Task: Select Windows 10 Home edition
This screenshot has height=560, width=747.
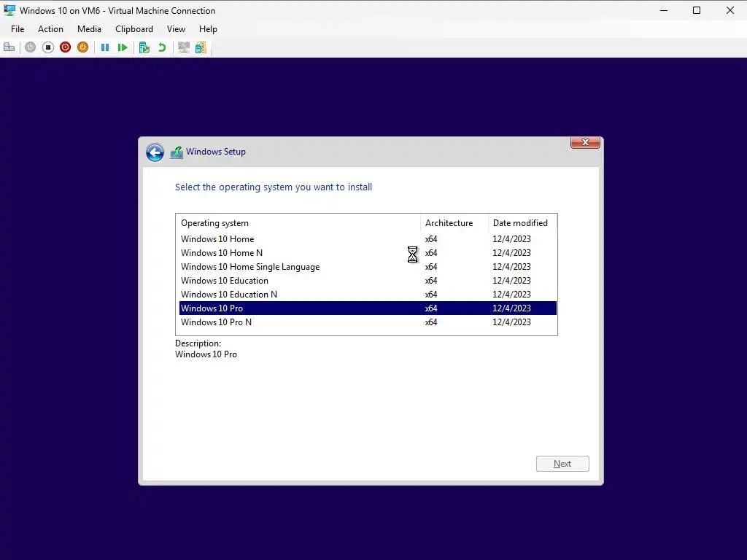Action: click(x=368, y=239)
